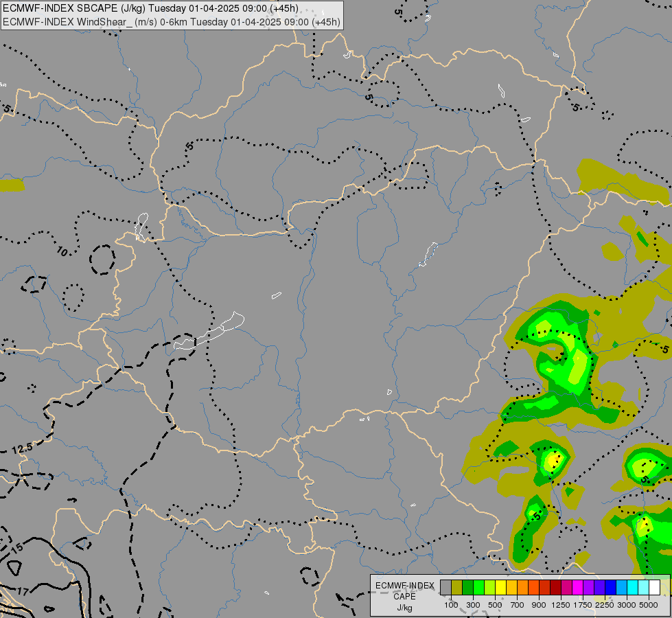Image resolution: width=672 pixels, height=618 pixels.
Task: Click the legend title ECMWF-INDEX
Action: coord(405,586)
